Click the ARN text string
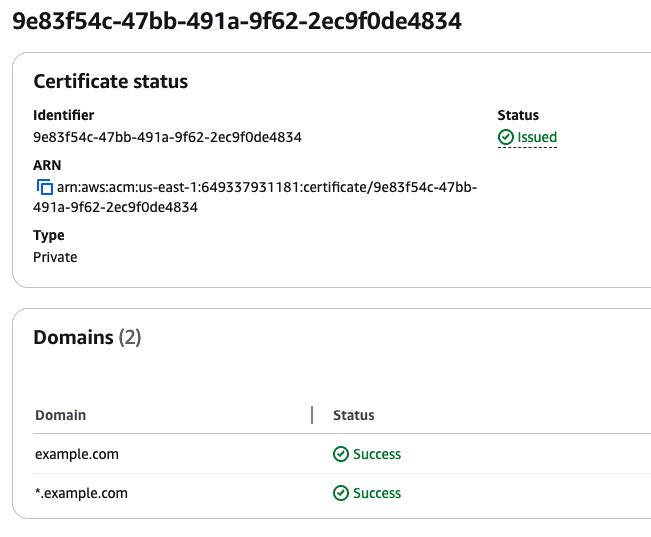The height and width of the screenshot is (537, 651). point(255,197)
